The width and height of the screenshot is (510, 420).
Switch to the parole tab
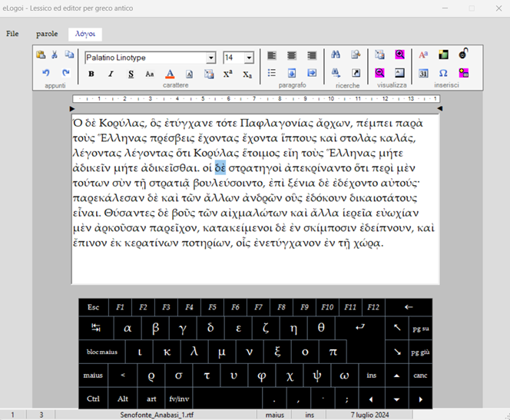click(47, 34)
